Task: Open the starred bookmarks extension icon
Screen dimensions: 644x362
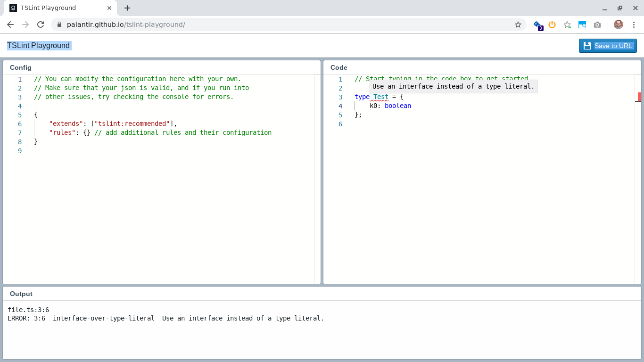Action: (567, 25)
